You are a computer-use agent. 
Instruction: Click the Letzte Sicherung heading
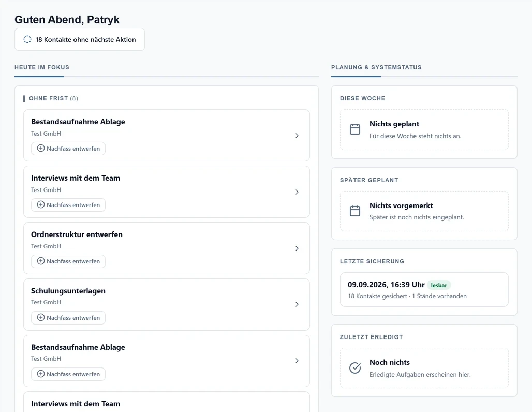click(372, 261)
